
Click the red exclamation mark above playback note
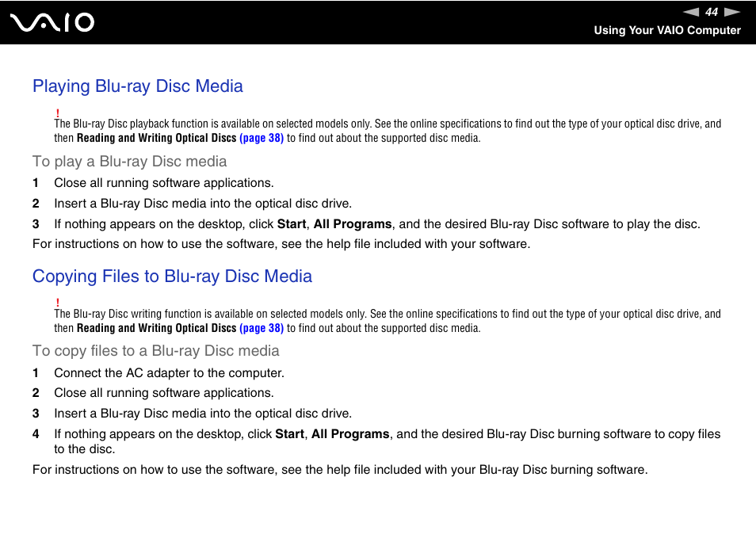(x=57, y=113)
